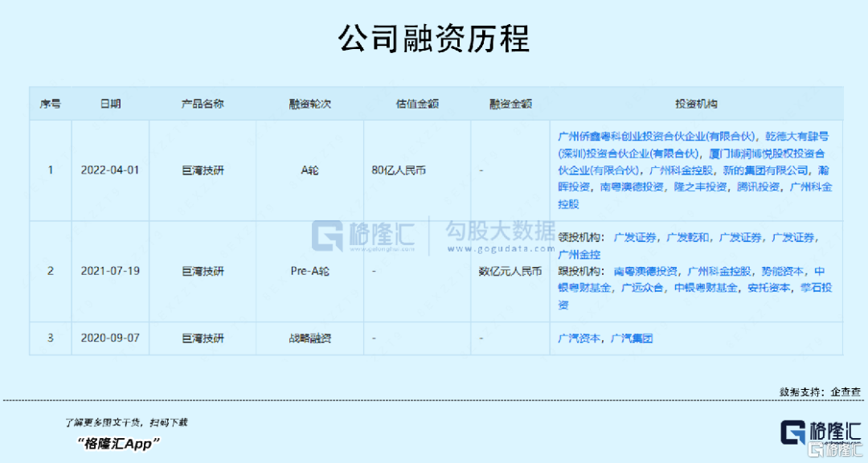Open 南粤澳德投资 in the Pre-A轮 row

[x=645, y=272]
